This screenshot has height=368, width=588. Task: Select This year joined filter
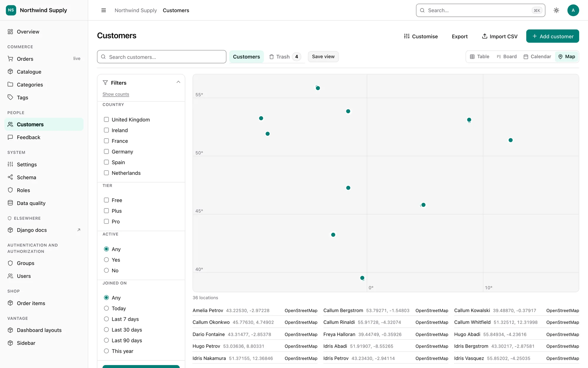(106, 351)
